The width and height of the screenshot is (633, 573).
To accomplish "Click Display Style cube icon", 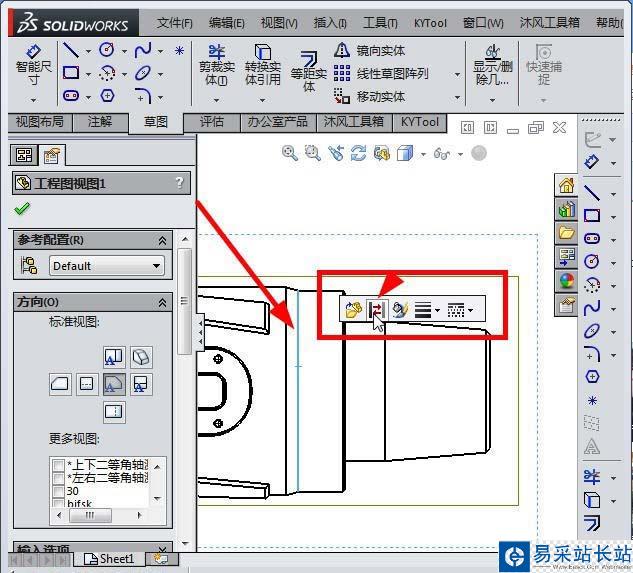I will coord(405,153).
